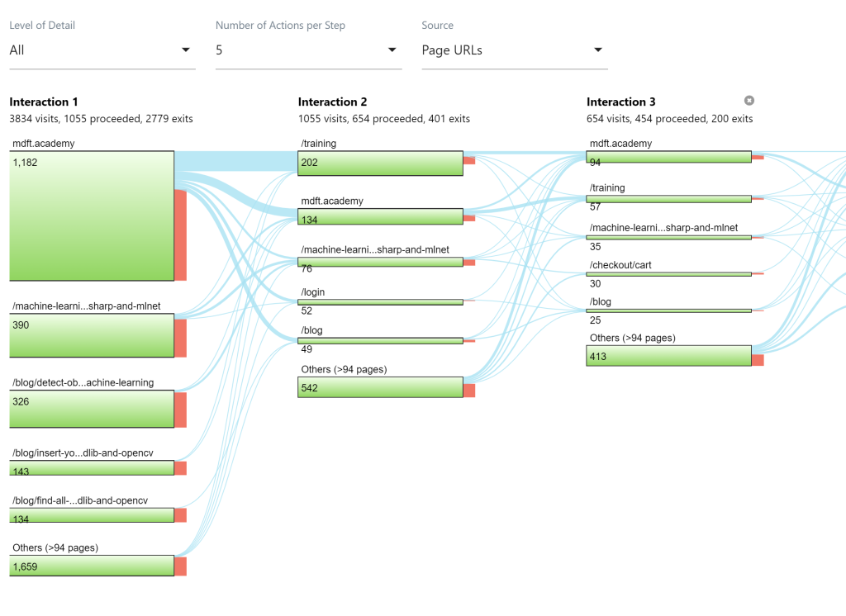Viewport: 846px width, 616px height.
Task: Select the /blog/insert-yo...dlib-and-opencv node
Action: coord(91,467)
